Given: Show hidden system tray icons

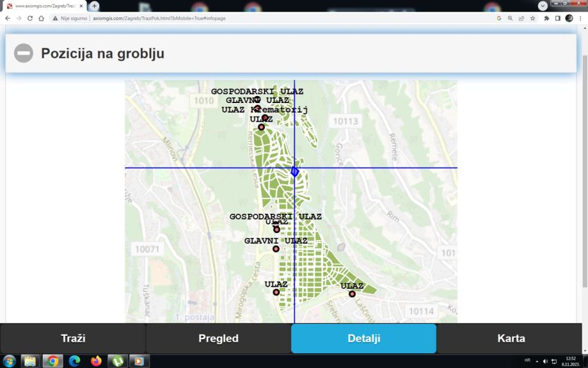Looking at the screenshot, I should tap(537, 361).
